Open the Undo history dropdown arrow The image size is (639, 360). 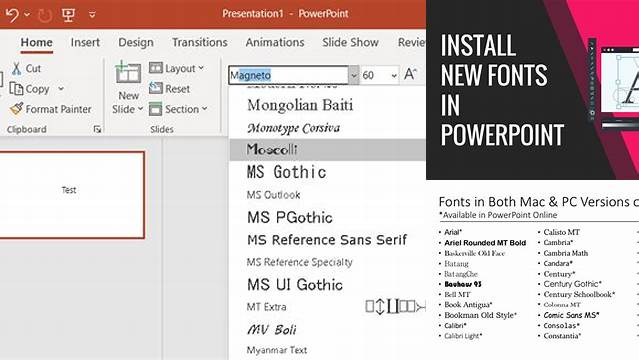pyautogui.click(x=27, y=15)
